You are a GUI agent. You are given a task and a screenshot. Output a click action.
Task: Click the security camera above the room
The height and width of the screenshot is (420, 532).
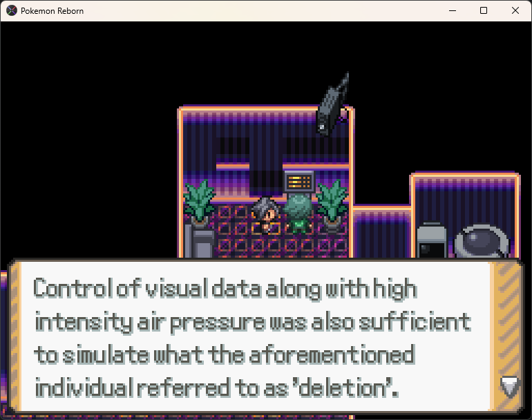(x=332, y=106)
